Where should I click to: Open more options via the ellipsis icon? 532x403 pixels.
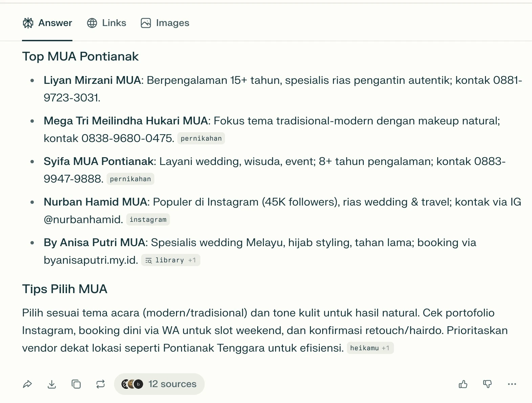point(512,384)
